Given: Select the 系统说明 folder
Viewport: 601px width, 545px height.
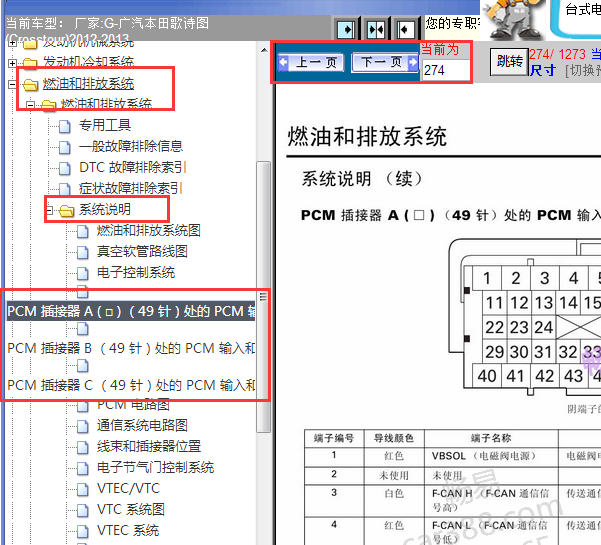Looking at the screenshot, I should coord(105,209).
